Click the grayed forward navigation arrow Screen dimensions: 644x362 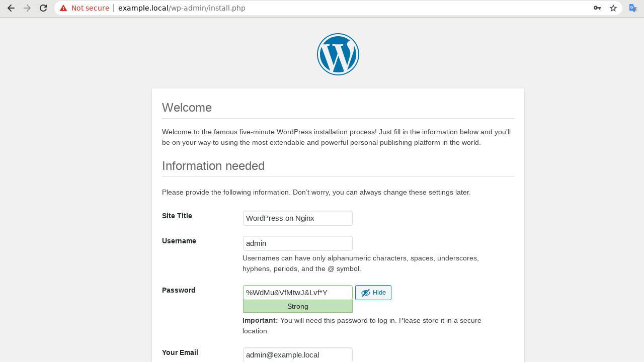27,8
